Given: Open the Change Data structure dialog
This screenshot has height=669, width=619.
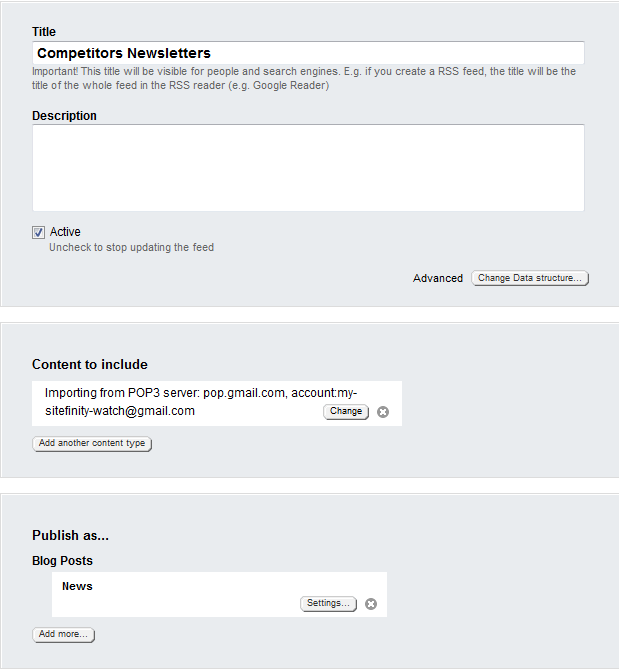Looking at the screenshot, I should pyautogui.click(x=530, y=278).
